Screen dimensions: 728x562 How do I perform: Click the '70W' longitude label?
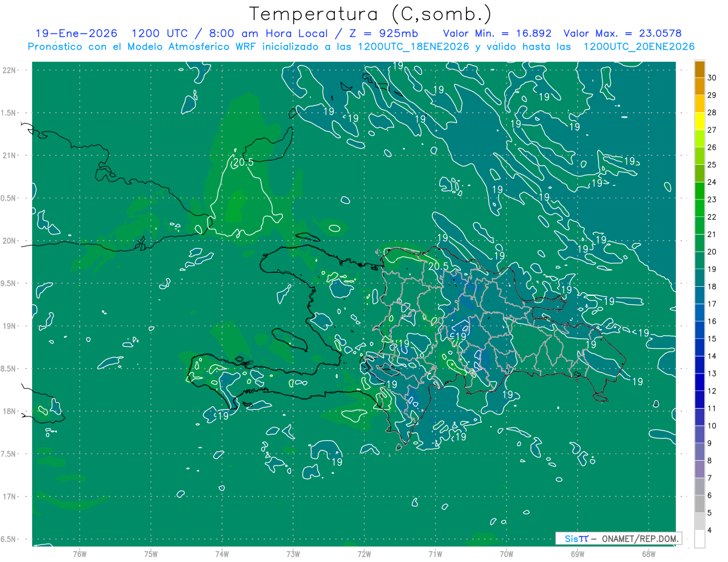(507, 554)
